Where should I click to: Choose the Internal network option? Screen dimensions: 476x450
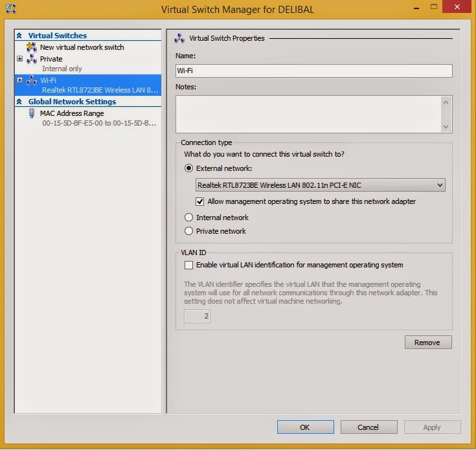pyautogui.click(x=189, y=218)
